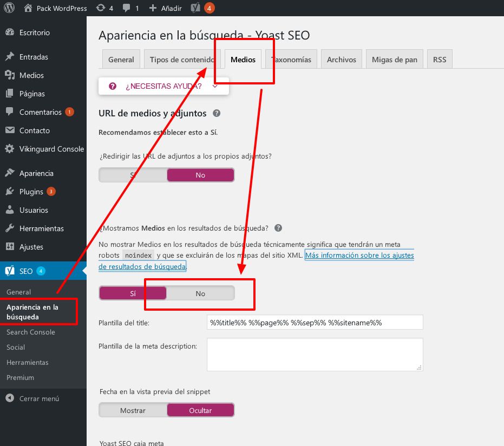504x446 pixels.
Task: Click the SEO badge showing 4
Action: 41,271
